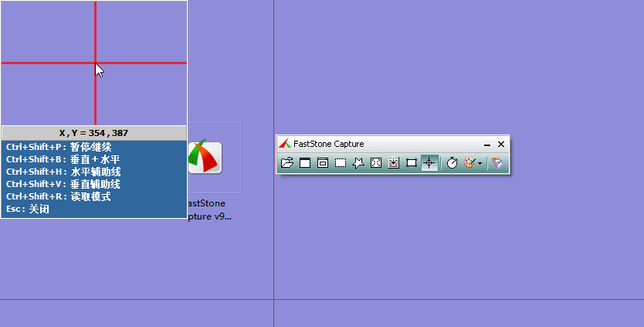Select the FastStone Capture desktop shortcut

pyautogui.click(x=205, y=156)
